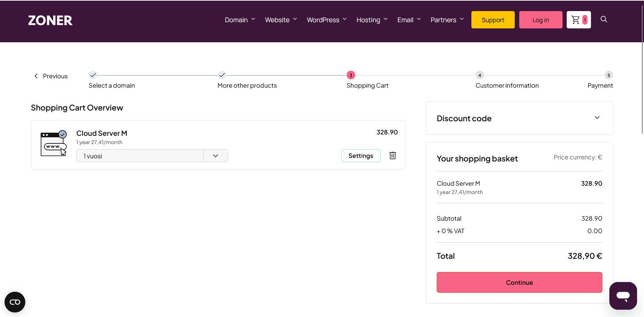The width and height of the screenshot is (644, 317).
Task: Click the Shopping Cart Overview heading
Action: pos(77,108)
